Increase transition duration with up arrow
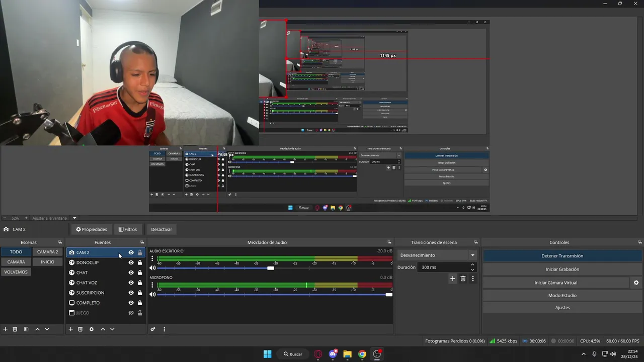 [x=472, y=264]
